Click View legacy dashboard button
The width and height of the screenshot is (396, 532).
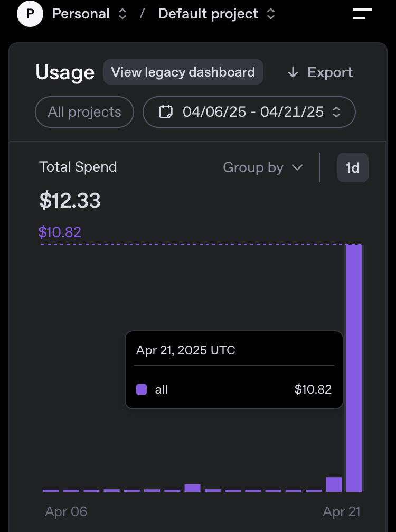[183, 72]
